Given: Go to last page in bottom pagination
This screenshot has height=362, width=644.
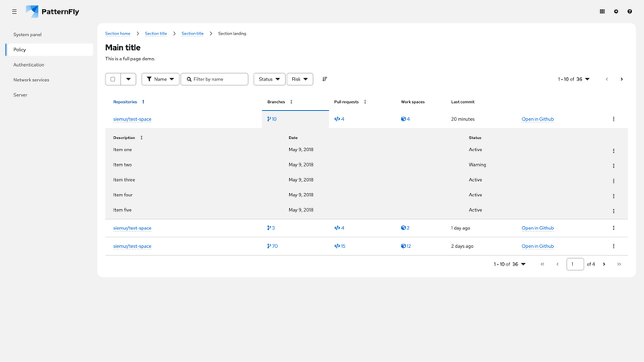Looking at the screenshot, I should coord(619,264).
